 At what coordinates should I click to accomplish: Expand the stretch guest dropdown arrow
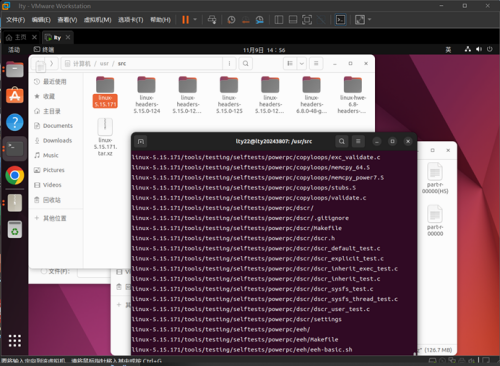369,20
